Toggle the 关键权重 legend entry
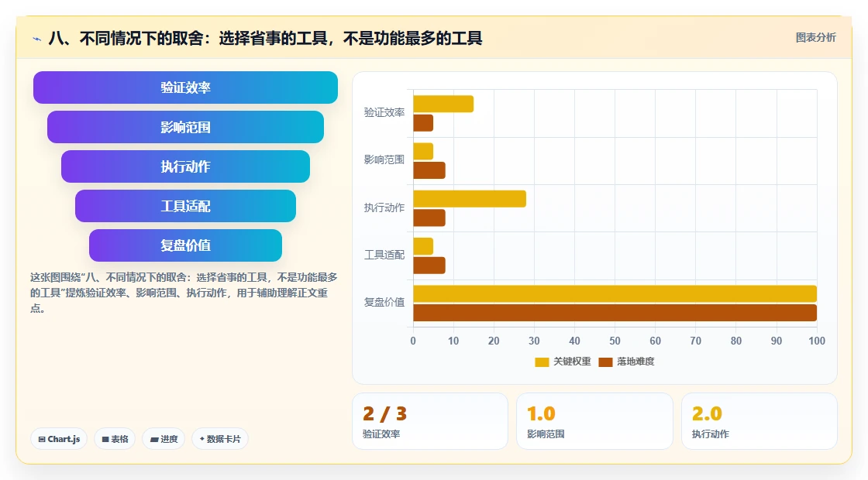The height and width of the screenshot is (480, 868). tap(563, 362)
